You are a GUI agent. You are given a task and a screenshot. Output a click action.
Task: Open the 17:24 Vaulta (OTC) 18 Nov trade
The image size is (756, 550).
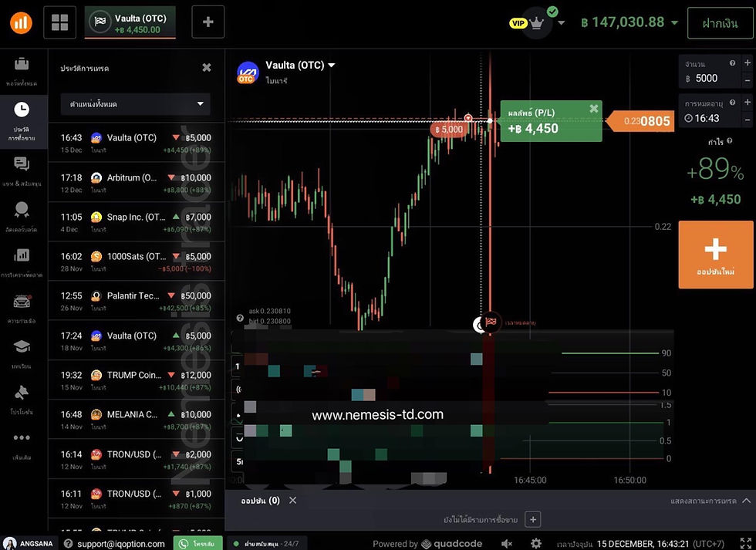(x=136, y=341)
